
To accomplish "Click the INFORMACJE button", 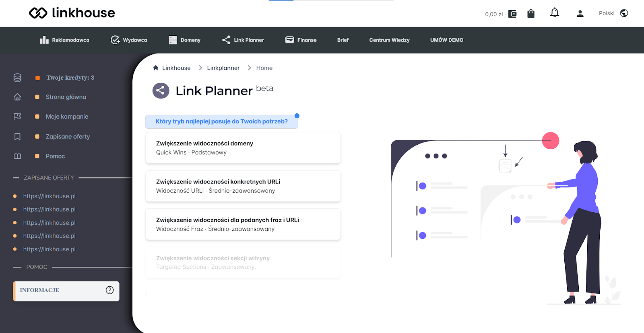I will pyautogui.click(x=66, y=291).
